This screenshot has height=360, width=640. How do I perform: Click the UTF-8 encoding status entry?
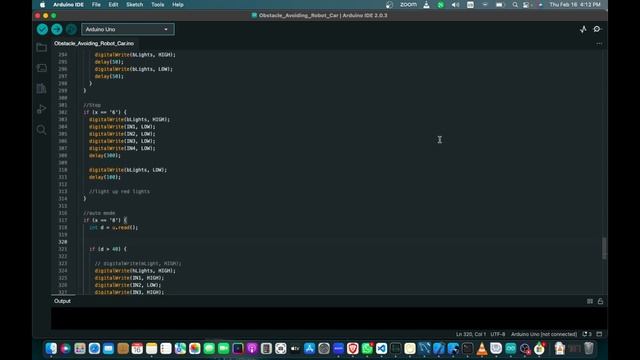pos(498,334)
